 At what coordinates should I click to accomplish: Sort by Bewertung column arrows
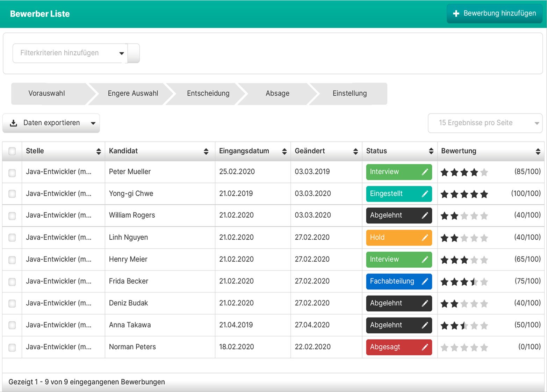pyautogui.click(x=538, y=151)
